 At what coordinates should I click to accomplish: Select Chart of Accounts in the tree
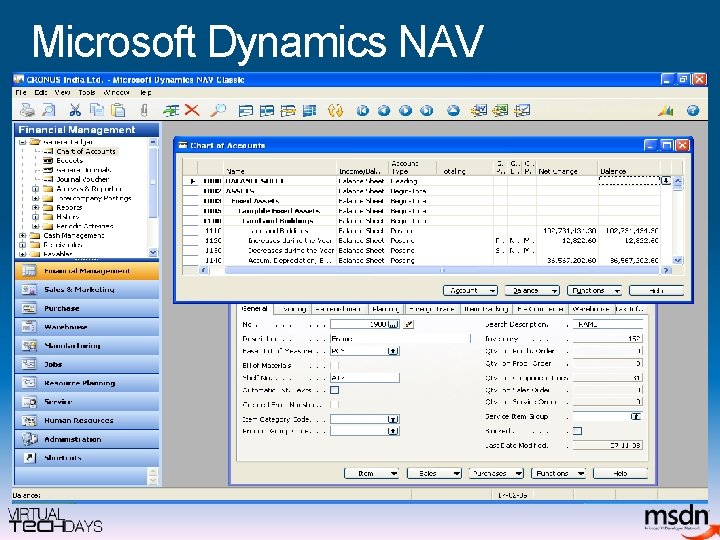pos(85,151)
